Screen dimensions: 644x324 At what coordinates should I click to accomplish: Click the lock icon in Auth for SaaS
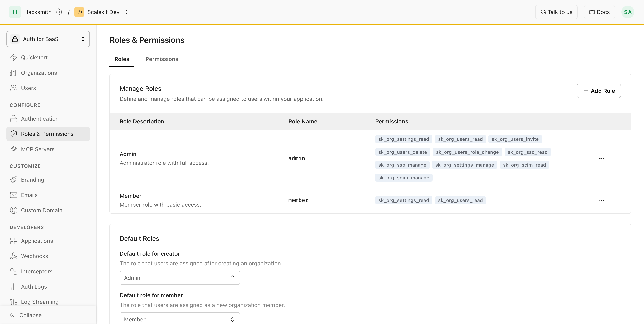15,39
